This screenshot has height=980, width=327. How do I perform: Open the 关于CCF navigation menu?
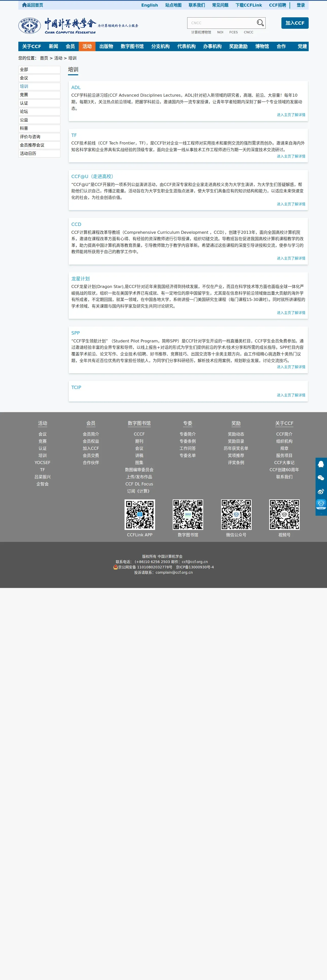click(32, 46)
